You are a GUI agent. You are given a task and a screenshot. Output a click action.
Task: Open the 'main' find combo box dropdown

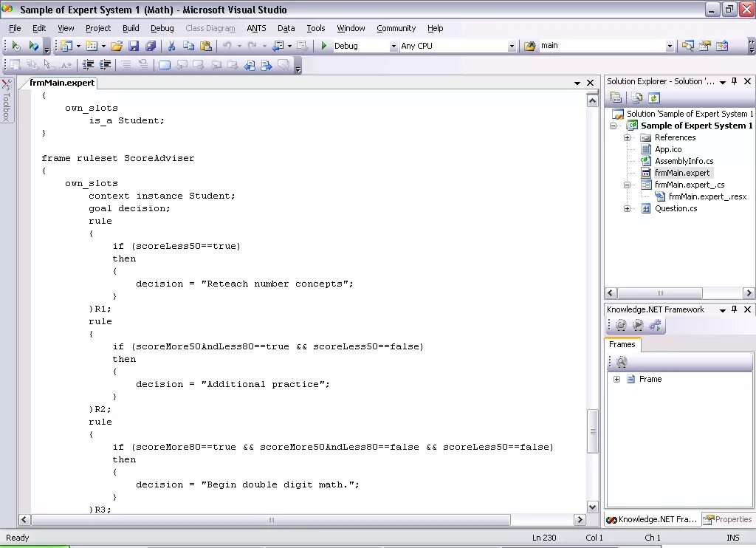point(670,47)
